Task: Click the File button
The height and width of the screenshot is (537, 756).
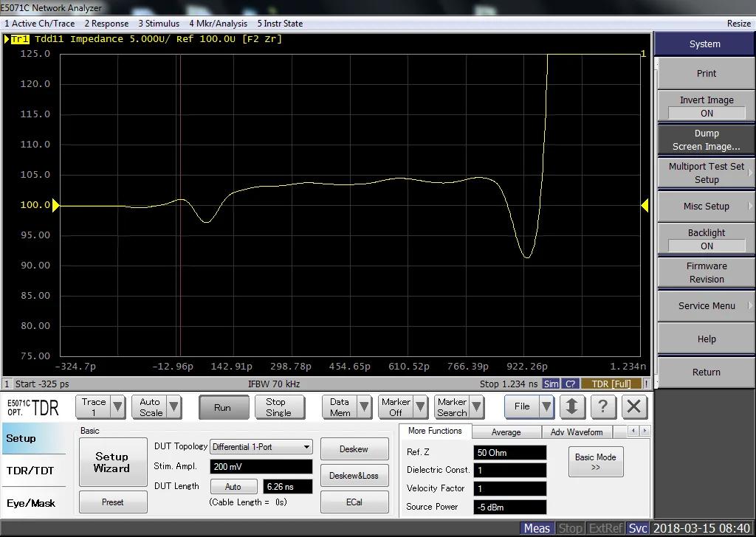Action: coord(522,406)
